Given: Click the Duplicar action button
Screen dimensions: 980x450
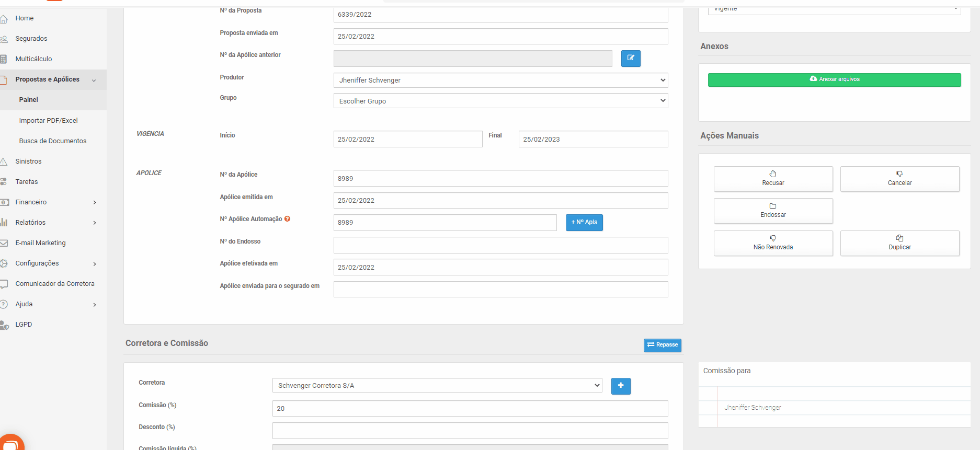Looking at the screenshot, I should click(899, 243).
